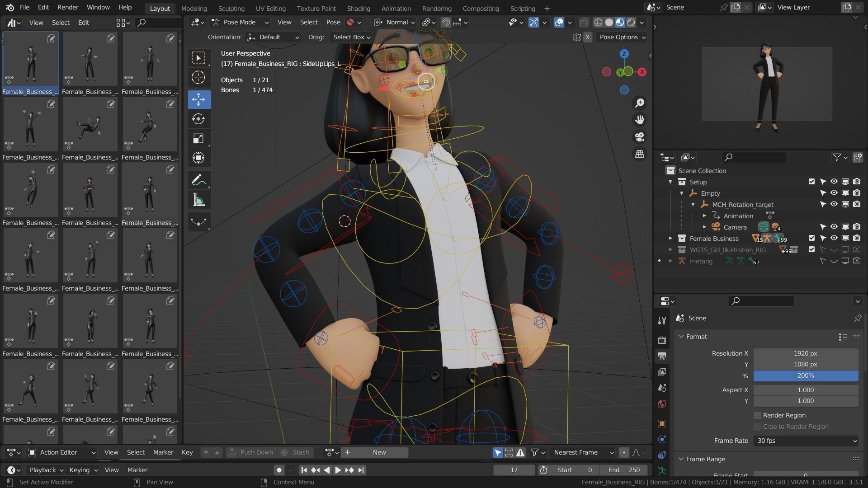
Task: Open the Drag Select Box dropdown
Action: pyautogui.click(x=351, y=37)
